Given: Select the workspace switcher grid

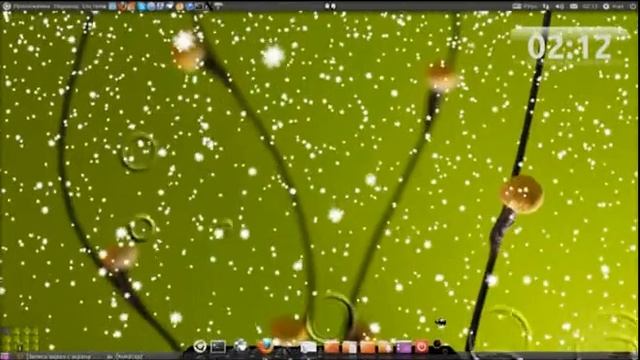Looking at the screenshot, I should (x=20, y=338).
